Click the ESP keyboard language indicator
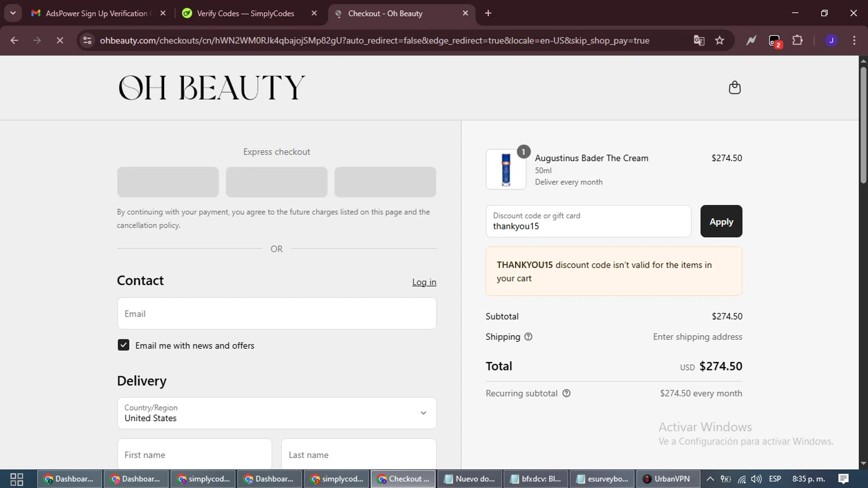The height and width of the screenshot is (488, 868). pyautogui.click(x=775, y=479)
